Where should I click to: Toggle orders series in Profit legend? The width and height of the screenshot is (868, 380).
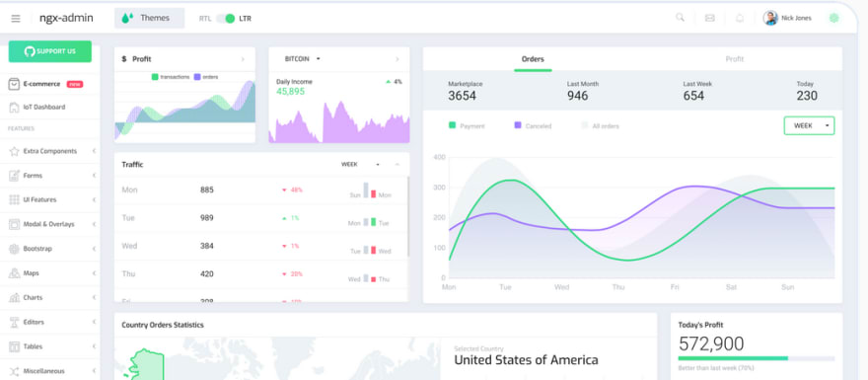point(205,77)
